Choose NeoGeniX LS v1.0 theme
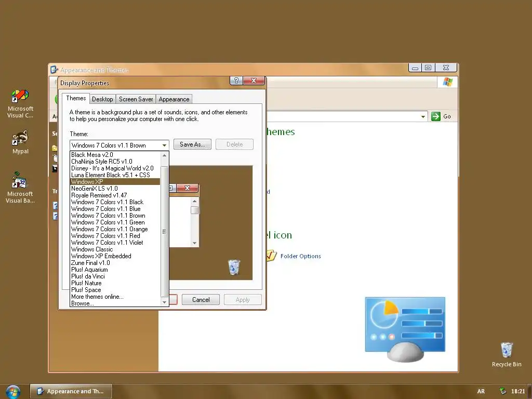The width and height of the screenshot is (532, 399). tap(115, 188)
